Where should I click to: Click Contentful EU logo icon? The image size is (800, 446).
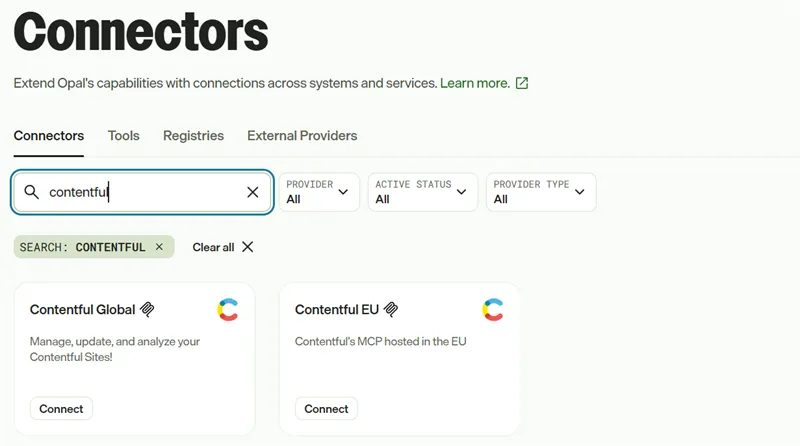493,310
